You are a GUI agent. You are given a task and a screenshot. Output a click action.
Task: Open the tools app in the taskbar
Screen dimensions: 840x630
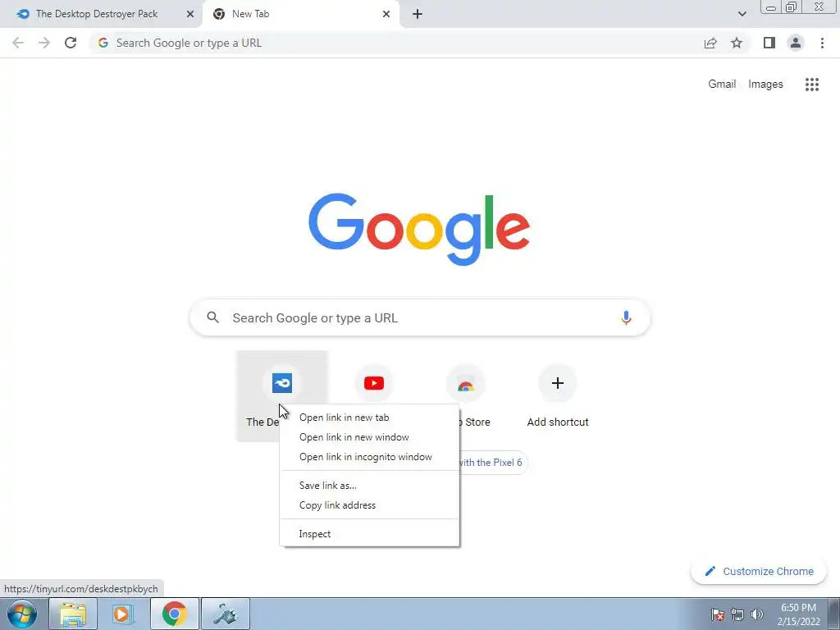[225, 614]
